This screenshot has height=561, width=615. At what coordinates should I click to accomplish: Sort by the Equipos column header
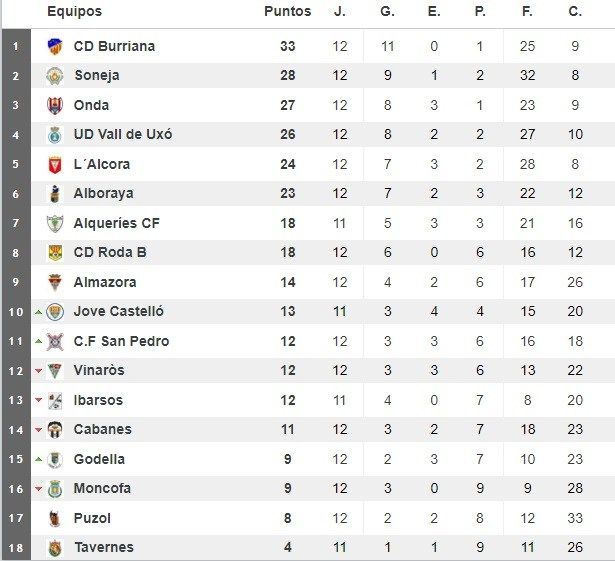(x=74, y=12)
